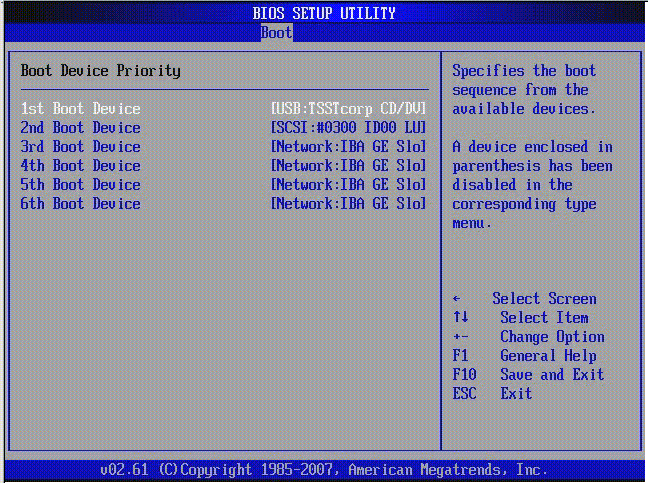648x483 pixels.
Task: Click the American Megatrends copyright footer
Action: click(324, 470)
